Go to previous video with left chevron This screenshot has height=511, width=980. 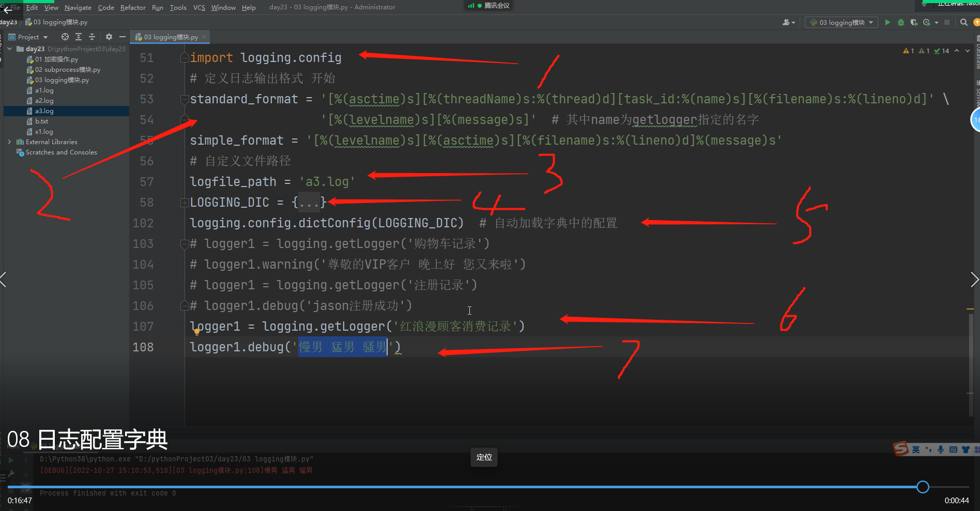click(x=4, y=280)
